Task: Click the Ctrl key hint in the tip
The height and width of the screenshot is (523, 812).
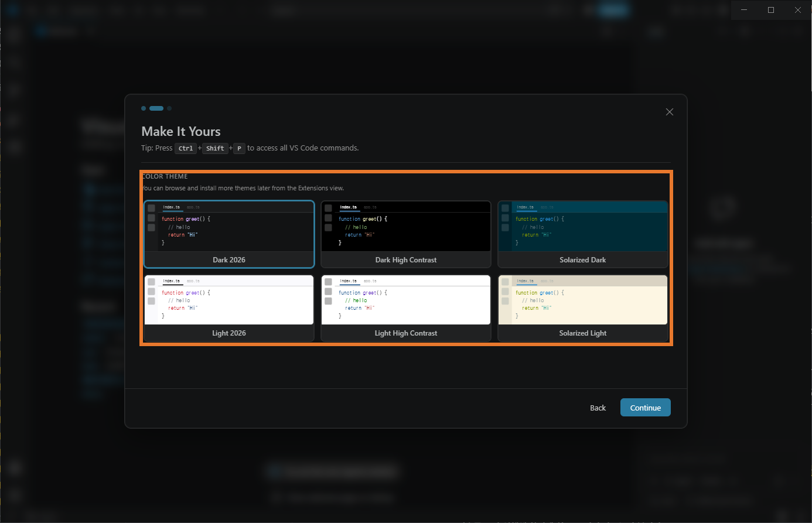Action: 186,148
